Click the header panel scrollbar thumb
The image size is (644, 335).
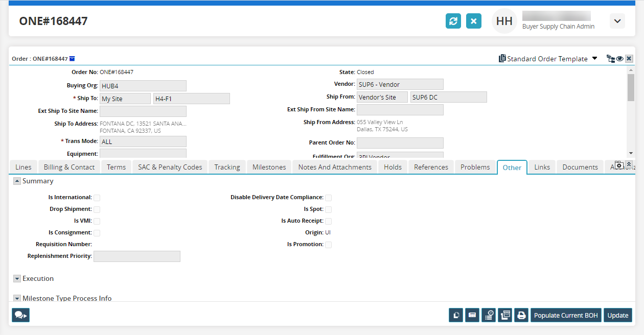point(631,88)
